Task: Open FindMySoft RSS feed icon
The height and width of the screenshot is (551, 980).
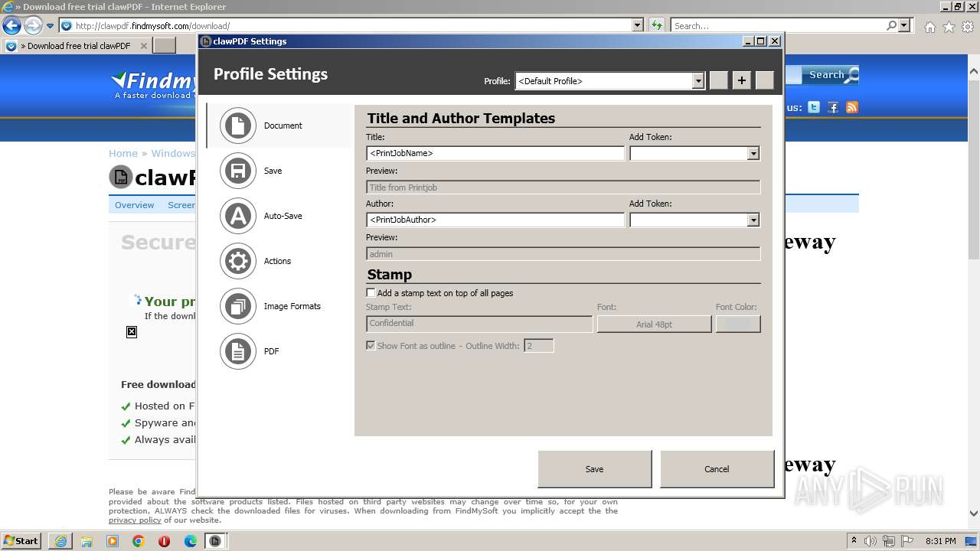Action: 852,107
